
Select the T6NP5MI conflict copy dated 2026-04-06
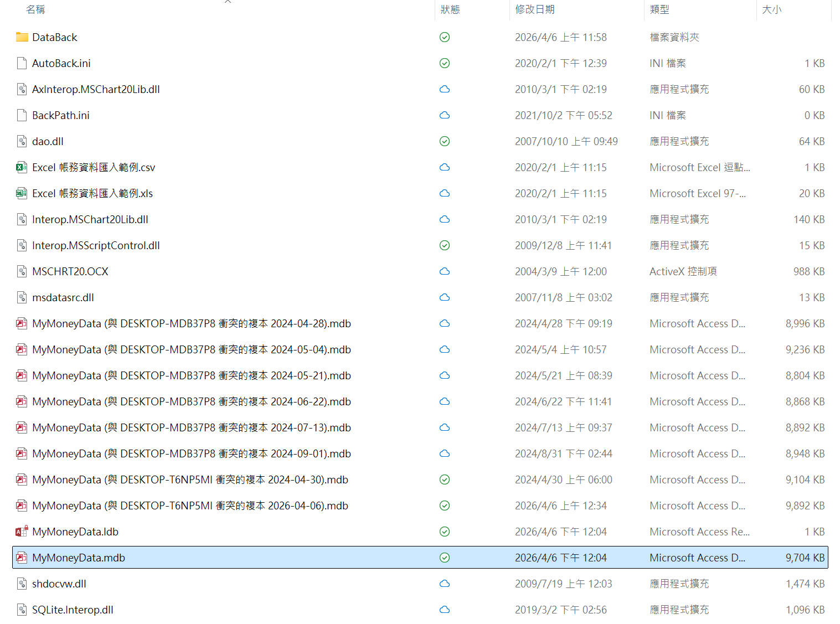pyautogui.click(x=190, y=506)
